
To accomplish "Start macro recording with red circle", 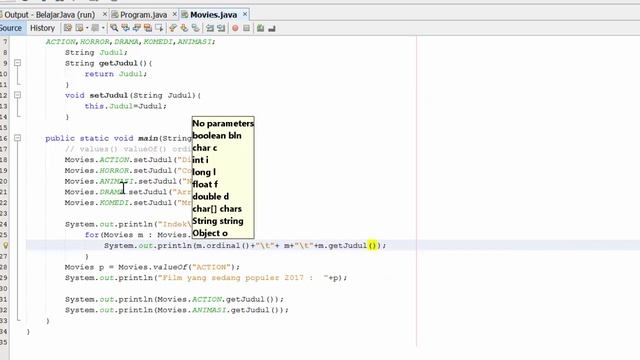I will point(235,28).
